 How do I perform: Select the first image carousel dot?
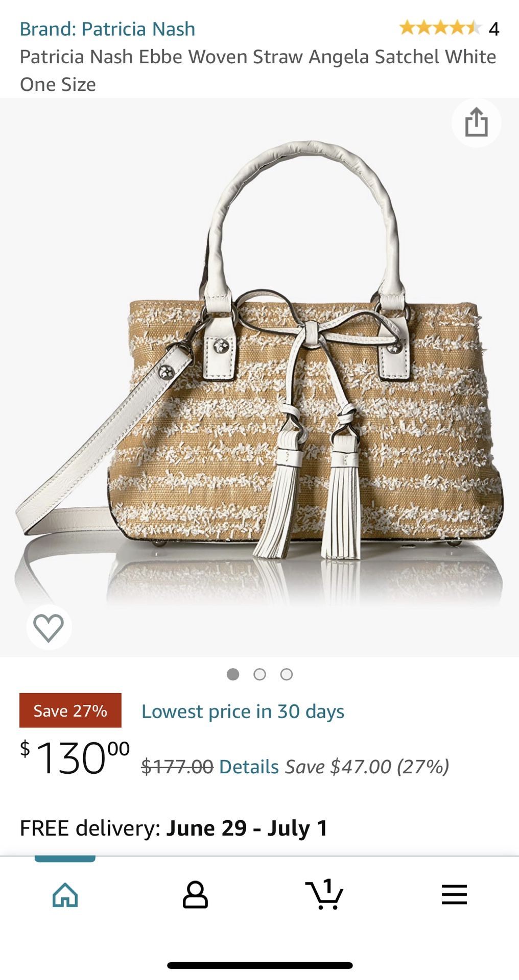[x=233, y=674]
